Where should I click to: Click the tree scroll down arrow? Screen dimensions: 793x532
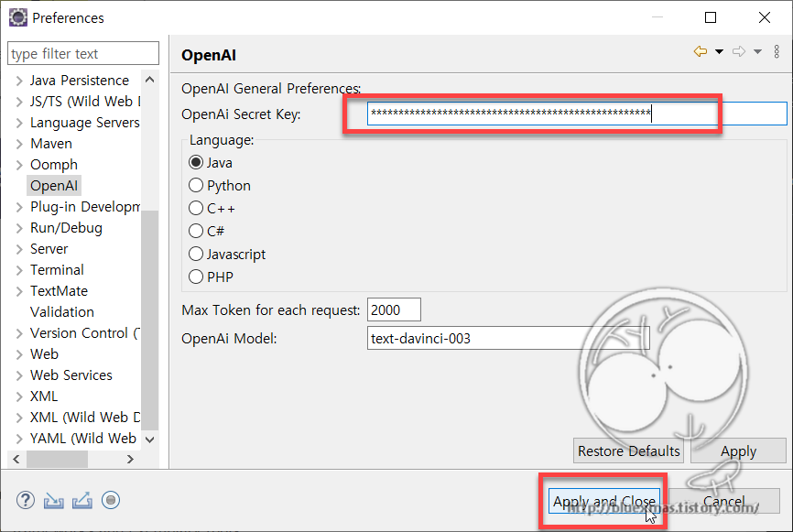point(149,439)
